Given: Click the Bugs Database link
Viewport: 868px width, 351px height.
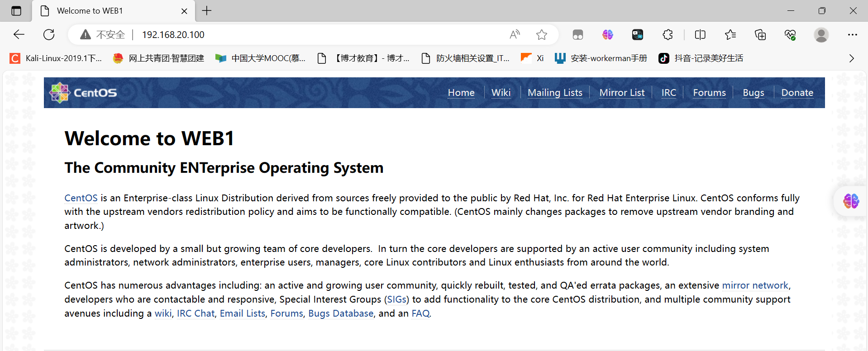Looking at the screenshot, I should pyautogui.click(x=341, y=313).
